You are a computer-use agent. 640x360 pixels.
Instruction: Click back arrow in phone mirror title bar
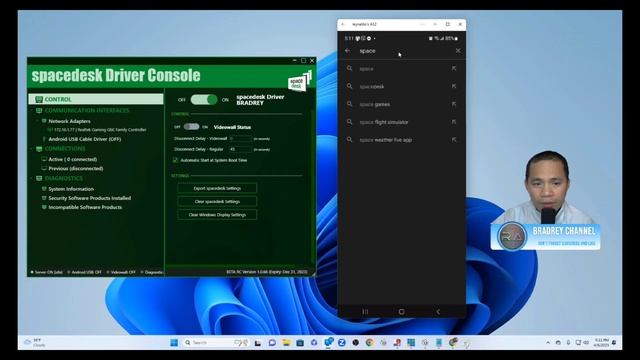pos(343,24)
